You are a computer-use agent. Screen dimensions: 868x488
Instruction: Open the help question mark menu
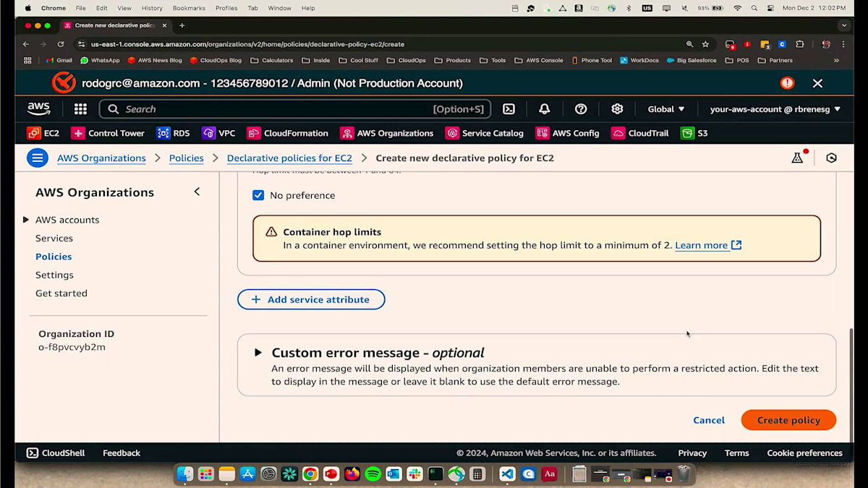point(581,109)
